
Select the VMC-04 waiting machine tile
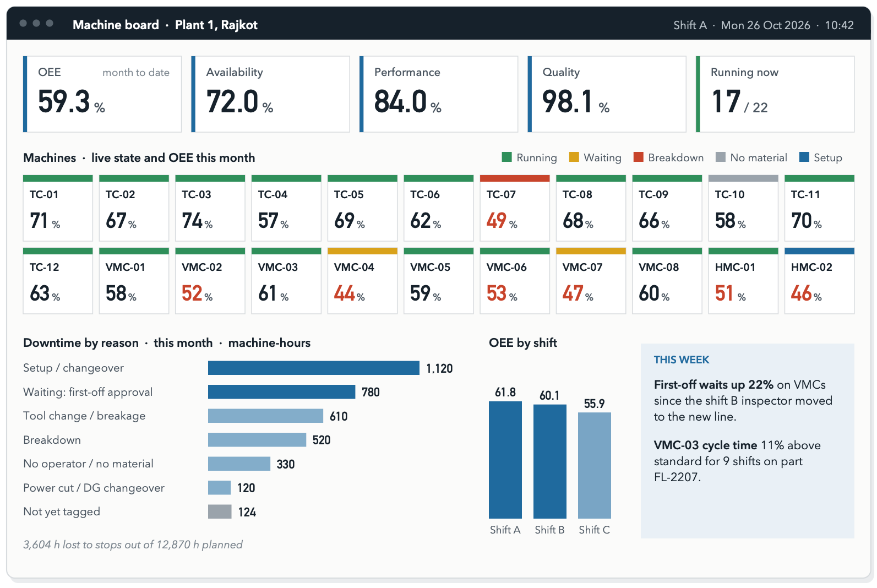tap(362, 281)
